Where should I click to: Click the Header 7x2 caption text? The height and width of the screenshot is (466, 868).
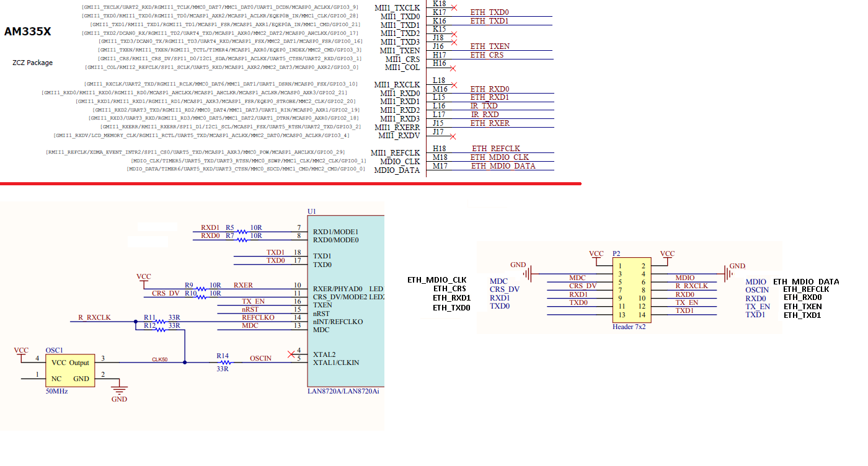click(x=629, y=327)
